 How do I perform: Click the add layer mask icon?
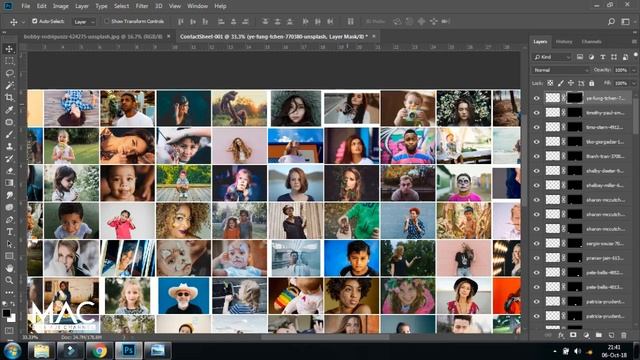573,335
